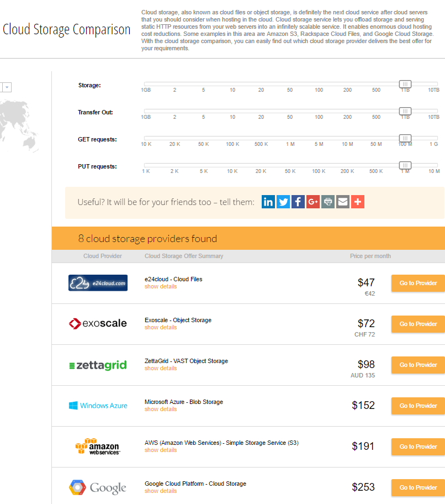This screenshot has height=504, width=445.
Task: Go to Provider for e24cloud
Action: [418, 283]
